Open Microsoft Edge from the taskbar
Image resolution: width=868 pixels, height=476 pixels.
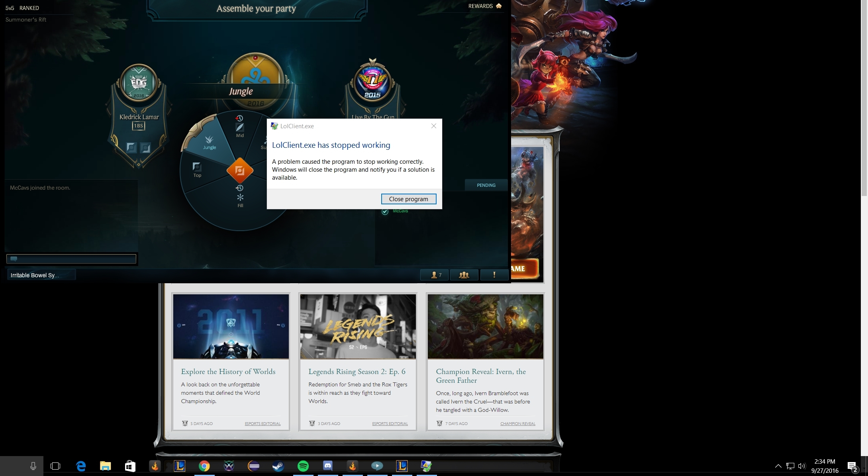[x=81, y=466]
